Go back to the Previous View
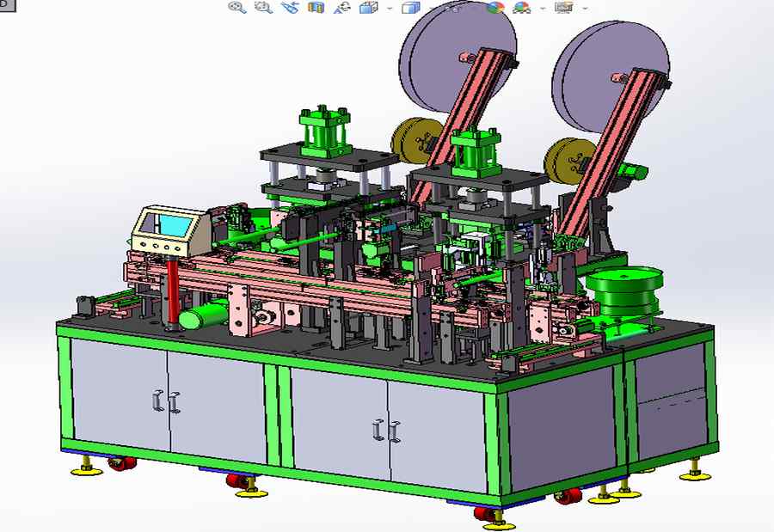Image resolution: width=774 pixels, height=532 pixels. 290,8
